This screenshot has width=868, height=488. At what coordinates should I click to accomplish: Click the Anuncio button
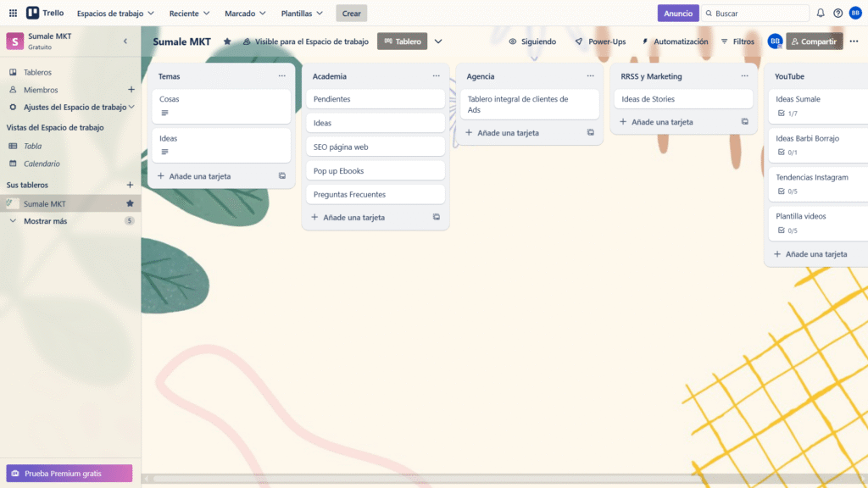678,14
